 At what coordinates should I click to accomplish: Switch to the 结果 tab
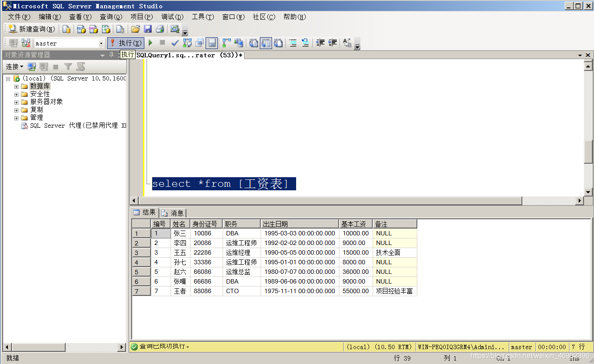pyautogui.click(x=145, y=213)
